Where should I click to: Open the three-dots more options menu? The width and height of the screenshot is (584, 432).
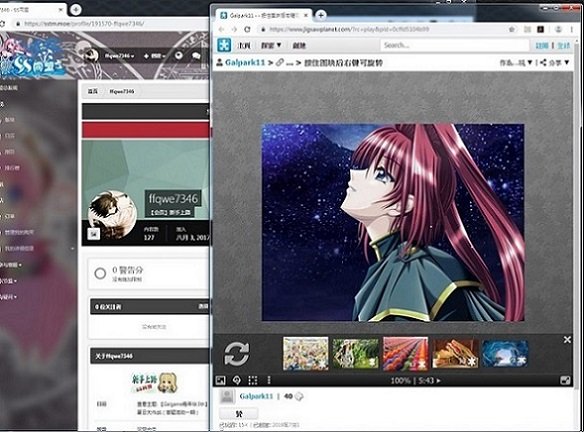click(x=269, y=380)
